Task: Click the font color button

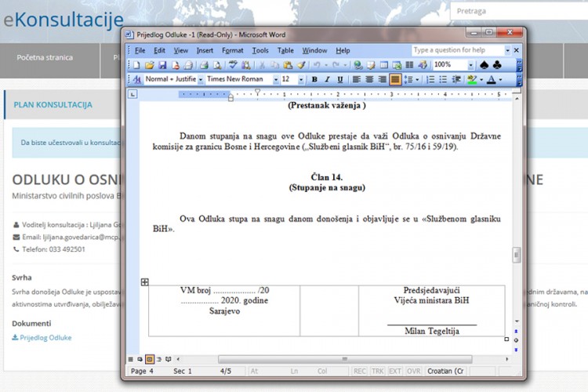Action: [492, 80]
